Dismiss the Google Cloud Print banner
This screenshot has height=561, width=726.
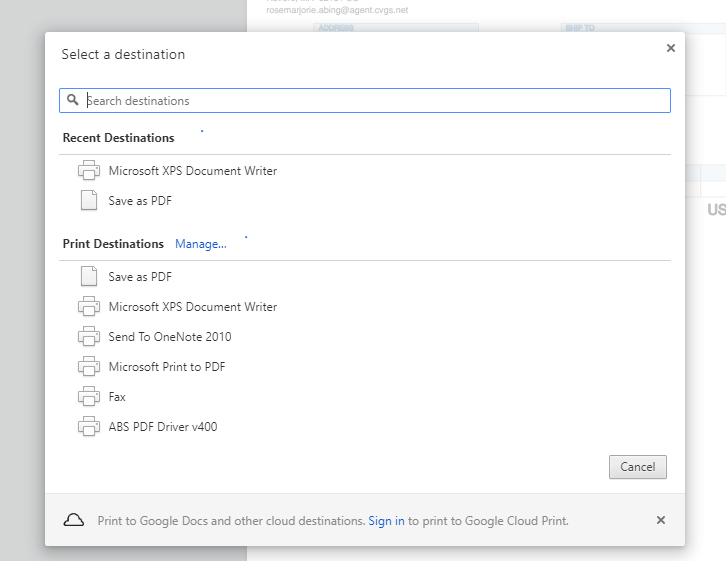pyautogui.click(x=660, y=520)
